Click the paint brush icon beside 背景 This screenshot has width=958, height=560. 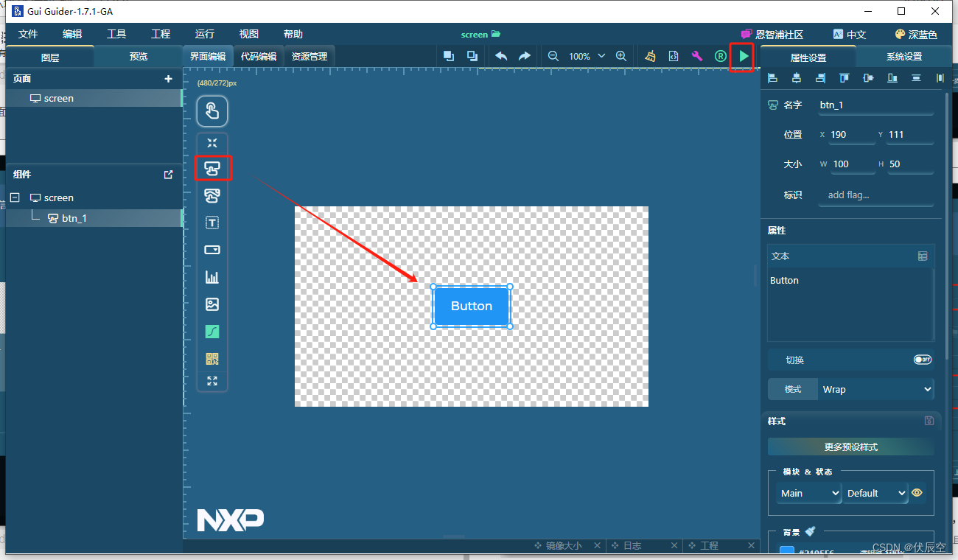coord(810,531)
